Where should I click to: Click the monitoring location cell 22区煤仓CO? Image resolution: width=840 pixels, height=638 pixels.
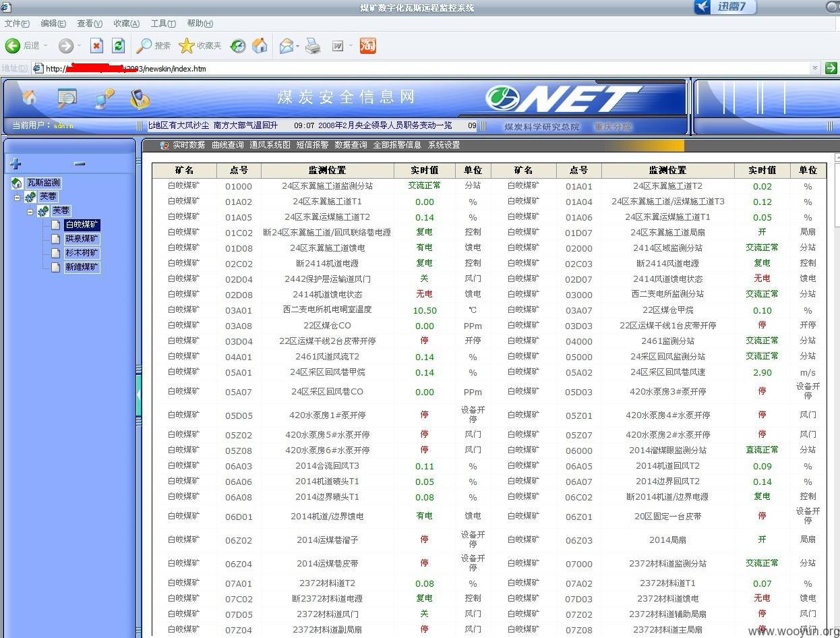point(327,326)
